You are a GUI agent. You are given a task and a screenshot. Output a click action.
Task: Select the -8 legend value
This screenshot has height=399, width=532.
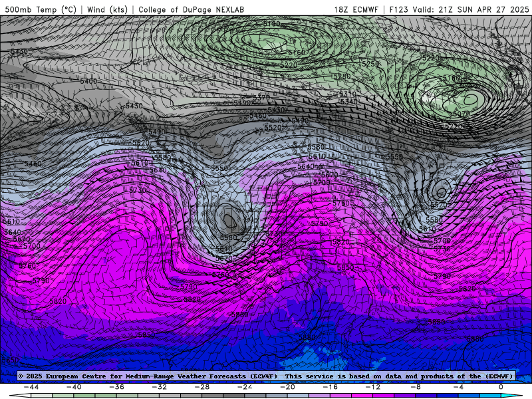(x=416, y=387)
